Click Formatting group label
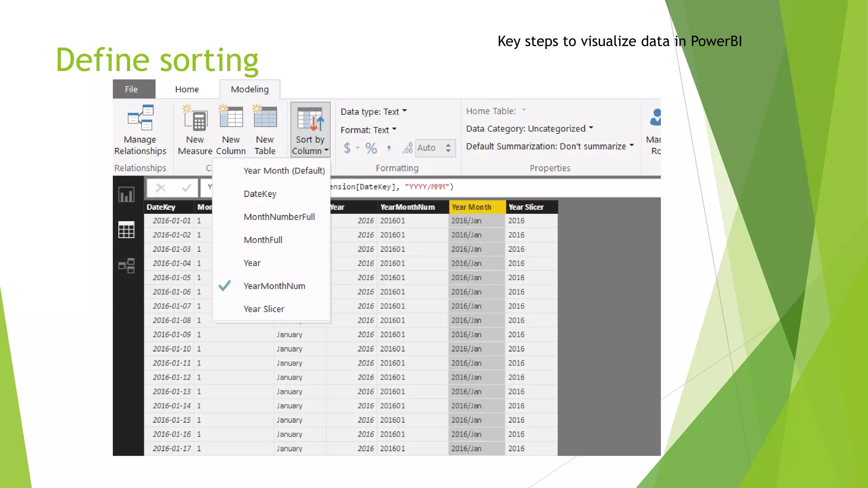Viewport: 868px width, 488px height. click(x=397, y=168)
